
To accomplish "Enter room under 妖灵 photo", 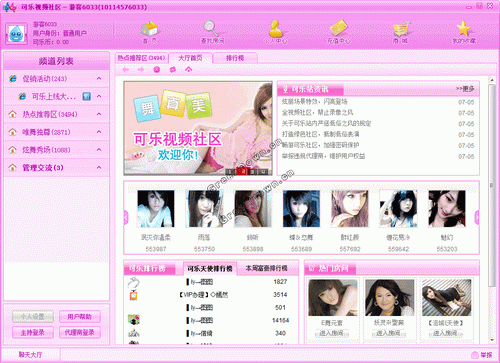I will click(389, 333).
